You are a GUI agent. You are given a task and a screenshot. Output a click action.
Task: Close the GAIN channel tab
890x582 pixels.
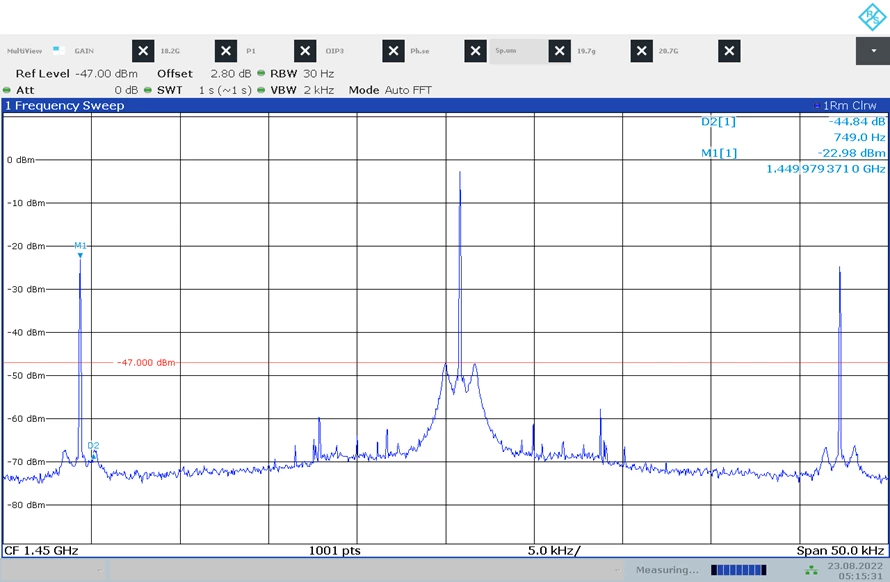[143, 51]
